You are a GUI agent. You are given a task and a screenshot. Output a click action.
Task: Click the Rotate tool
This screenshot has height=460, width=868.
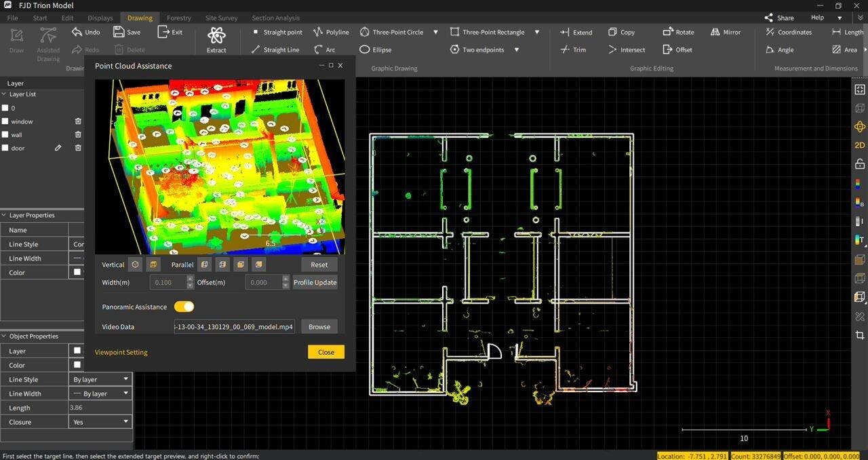(x=678, y=32)
